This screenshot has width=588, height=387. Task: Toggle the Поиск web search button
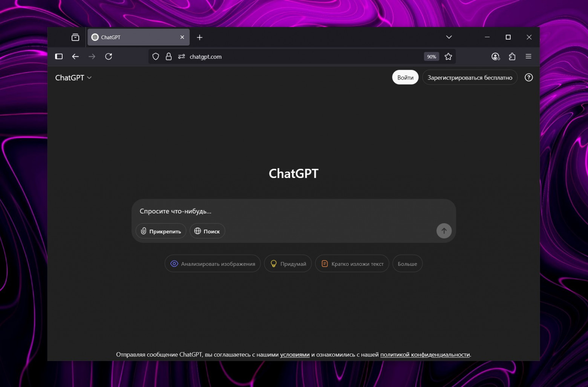point(207,231)
